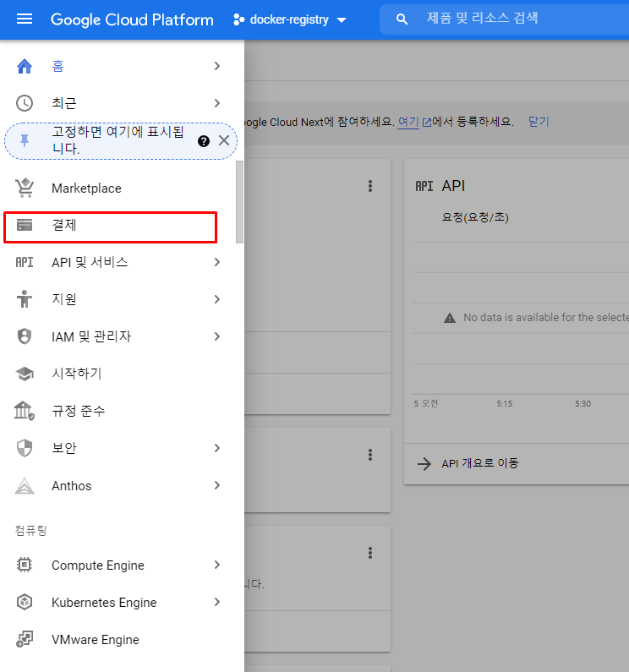Open third dashboard card's three-dot menu
Viewport: 629px width, 672px height.
(x=370, y=553)
